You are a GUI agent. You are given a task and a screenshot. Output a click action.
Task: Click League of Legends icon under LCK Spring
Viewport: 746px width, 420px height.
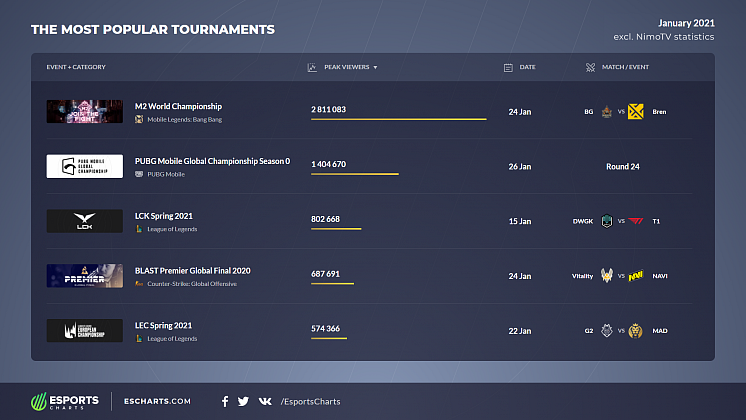pyautogui.click(x=139, y=229)
